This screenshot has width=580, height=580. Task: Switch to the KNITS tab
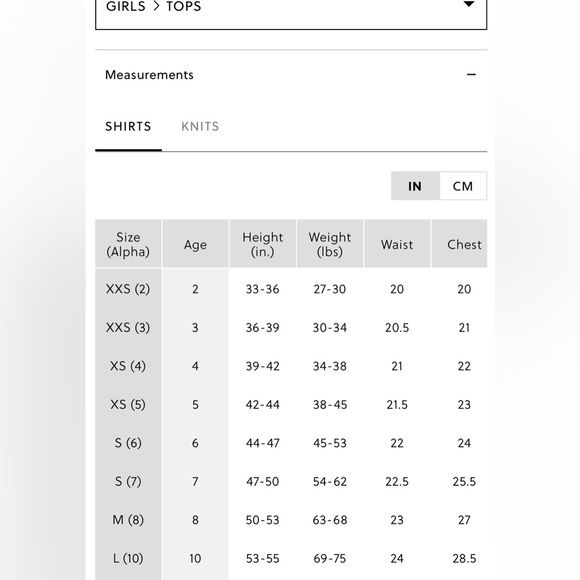[x=200, y=127]
